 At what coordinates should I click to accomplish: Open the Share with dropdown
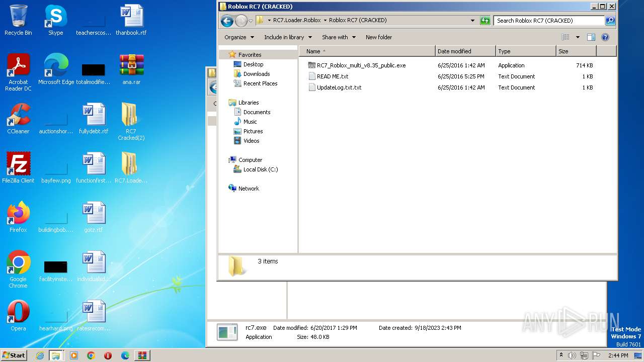pyautogui.click(x=339, y=37)
